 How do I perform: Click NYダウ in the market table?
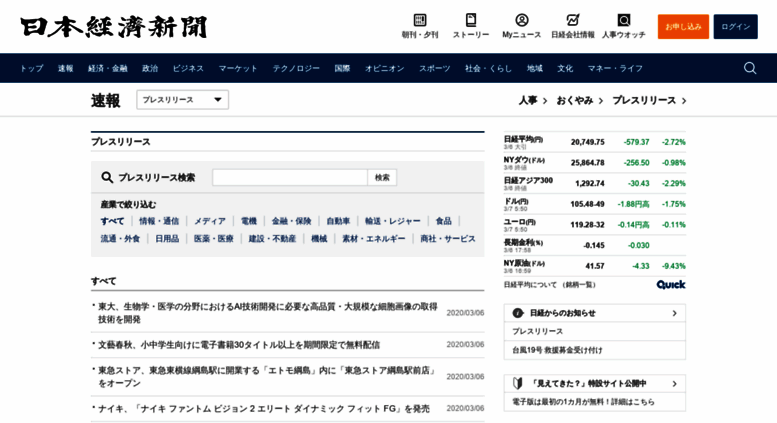[524, 160]
